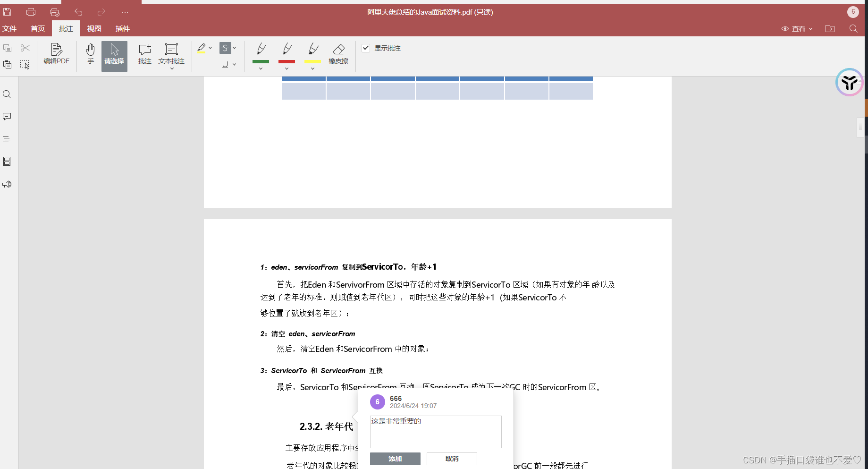Redo the last action
Image resolution: width=868 pixels, height=469 pixels.
pos(101,12)
